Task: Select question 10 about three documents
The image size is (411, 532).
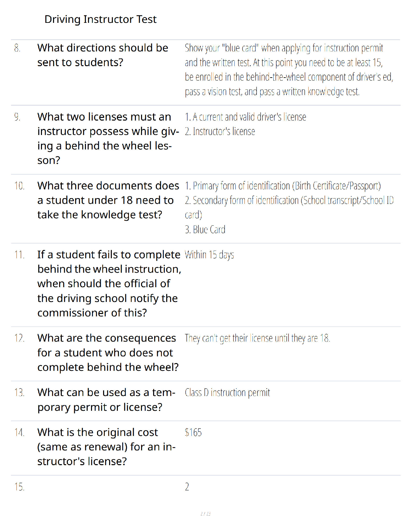Action: (108, 200)
